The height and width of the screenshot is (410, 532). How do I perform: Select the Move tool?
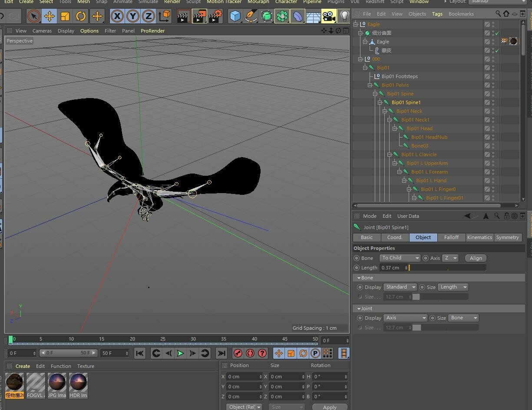(50, 16)
